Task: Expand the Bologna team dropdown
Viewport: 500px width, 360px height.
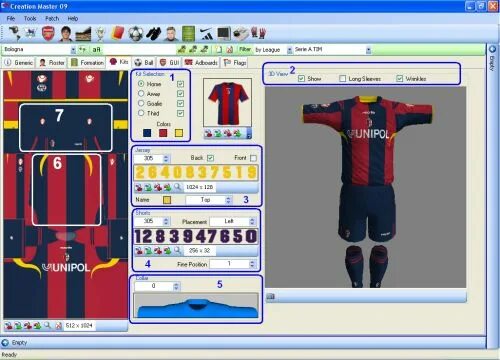Action: point(73,50)
